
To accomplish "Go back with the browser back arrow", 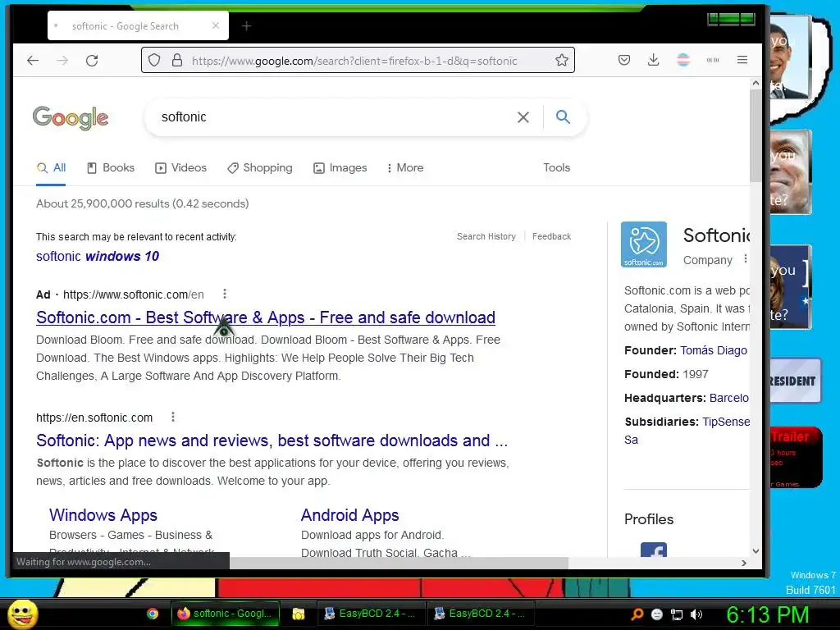I will [33, 61].
